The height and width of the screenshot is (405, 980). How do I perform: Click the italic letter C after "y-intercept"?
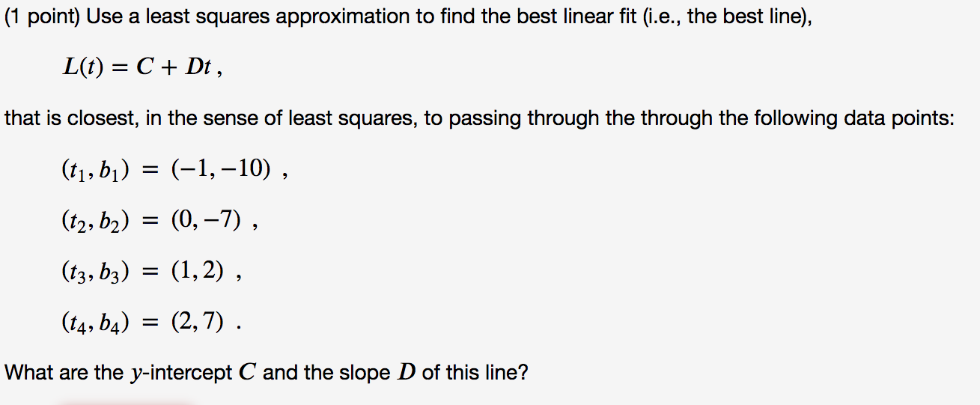pyautogui.click(x=247, y=372)
